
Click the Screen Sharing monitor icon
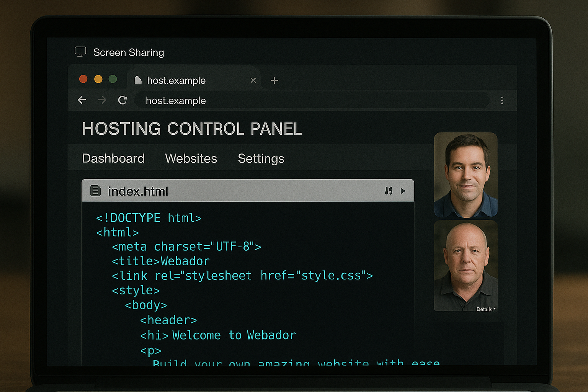click(80, 52)
